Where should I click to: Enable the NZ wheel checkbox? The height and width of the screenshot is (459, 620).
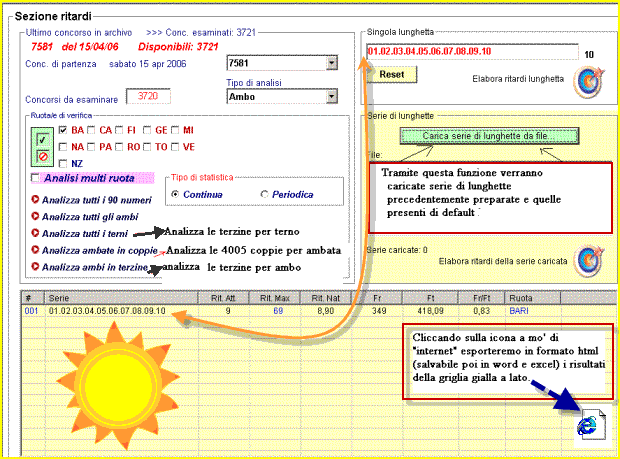click(62, 163)
